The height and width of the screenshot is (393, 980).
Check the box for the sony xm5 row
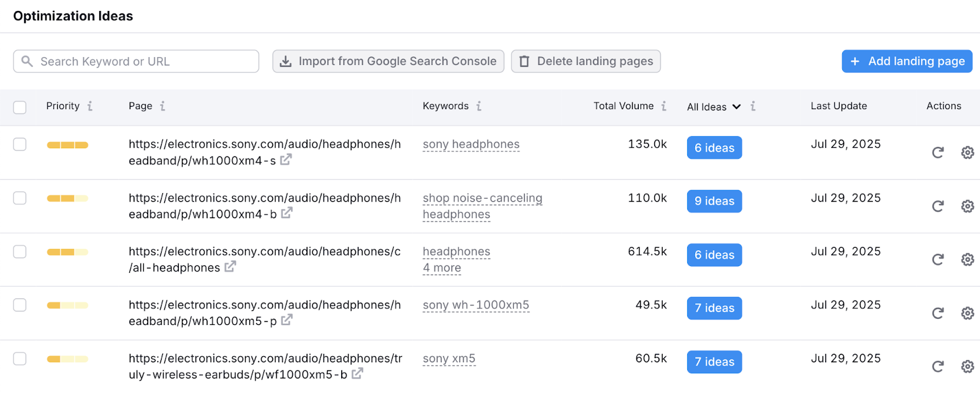(20, 359)
